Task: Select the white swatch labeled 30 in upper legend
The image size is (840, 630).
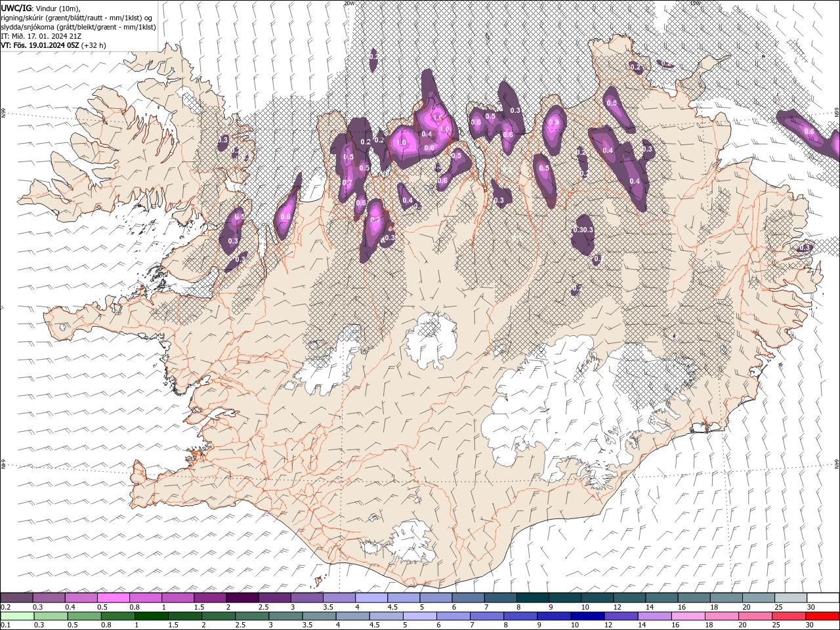Action: point(823,598)
